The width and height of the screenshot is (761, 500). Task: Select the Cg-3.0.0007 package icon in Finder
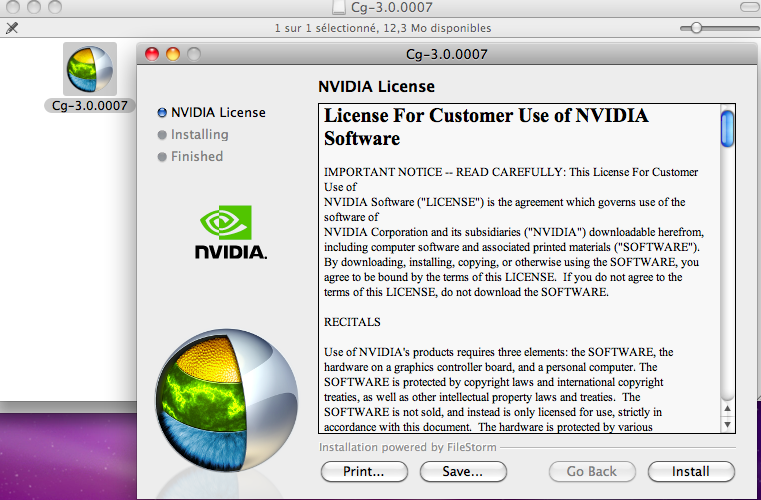[90, 69]
